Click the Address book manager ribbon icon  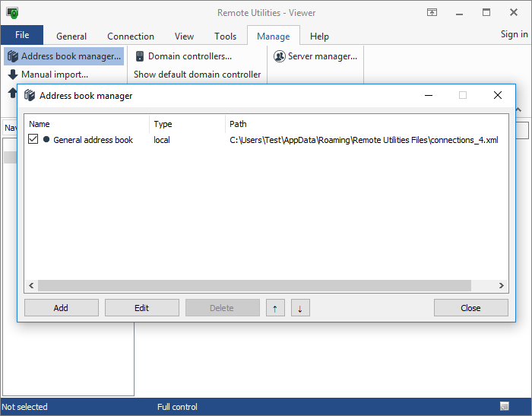pyautogui.click(x=13, y=56)
